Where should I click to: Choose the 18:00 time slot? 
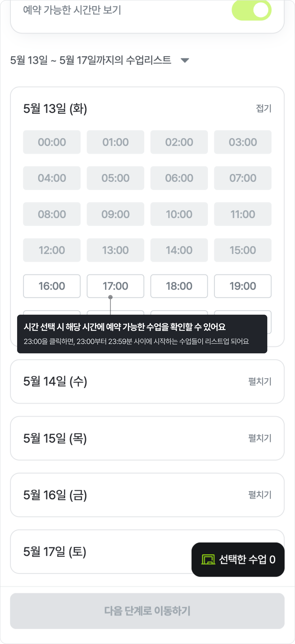tap(179, 286)
